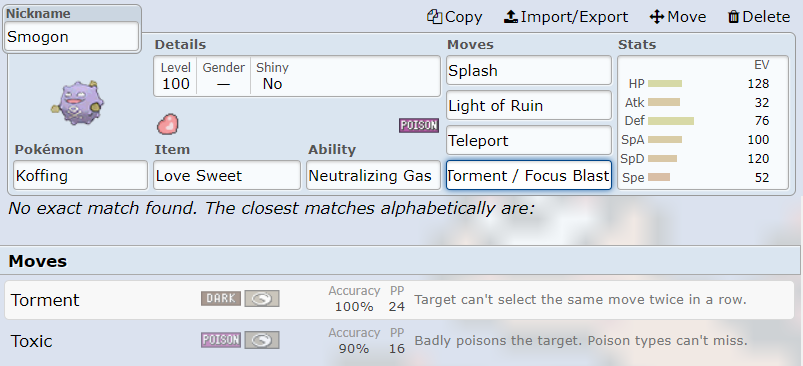The width and height of the screenshot is (803, 366).
Task: Click the Status category icon beside Toxic
Action: (x=262, y=340)
